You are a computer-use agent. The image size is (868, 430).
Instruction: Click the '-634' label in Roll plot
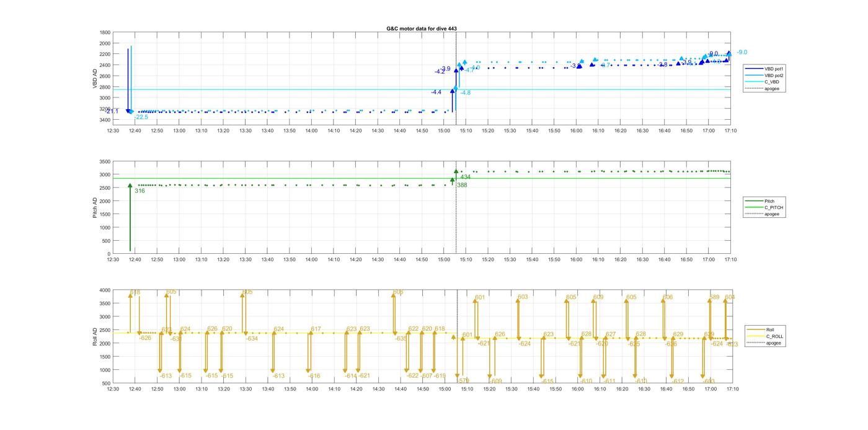252,339
